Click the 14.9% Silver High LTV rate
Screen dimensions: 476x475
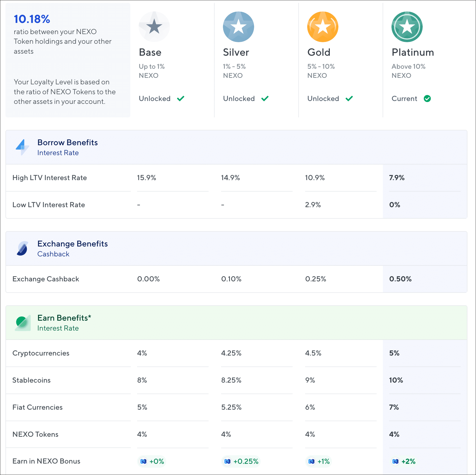pos(230,178)
